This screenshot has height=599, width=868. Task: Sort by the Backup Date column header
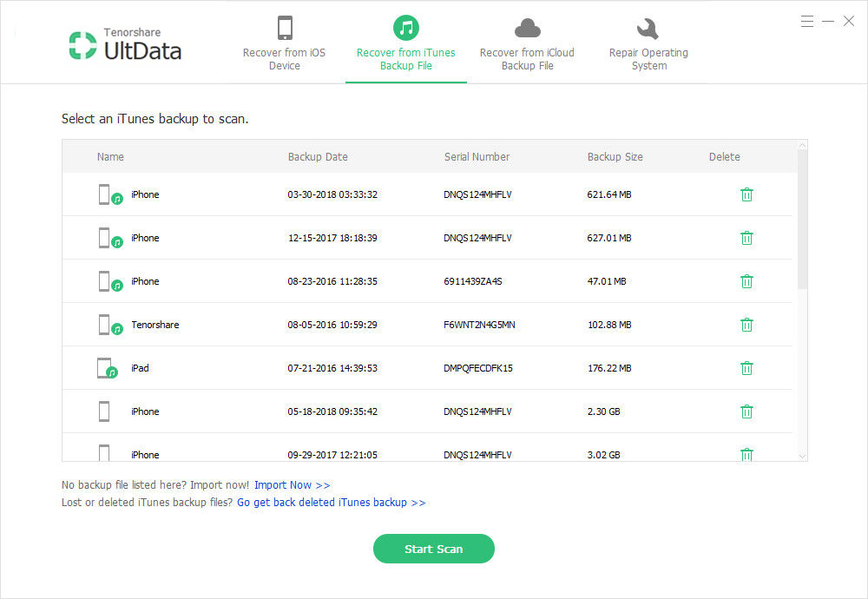pyautogui.click(x=318, y=156)
